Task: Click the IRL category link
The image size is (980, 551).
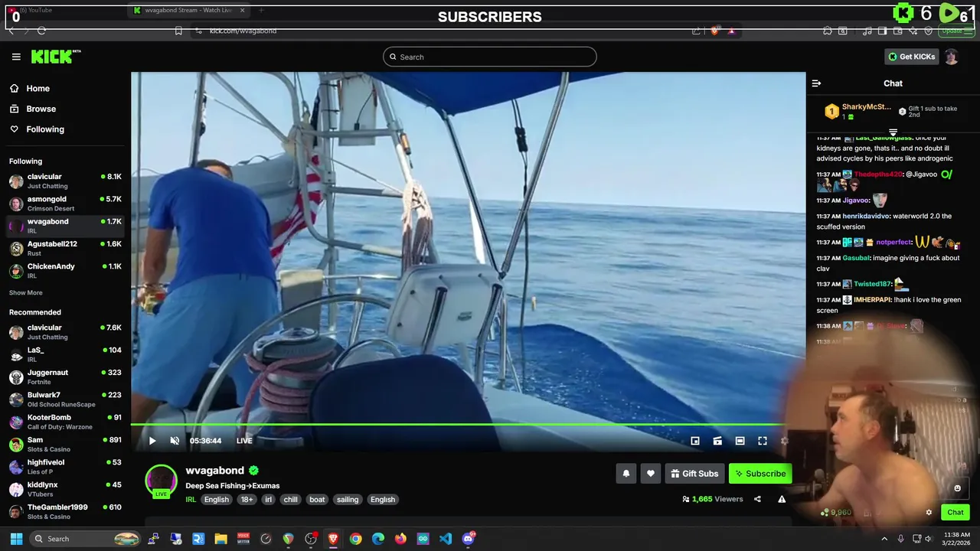Action: 191,500
